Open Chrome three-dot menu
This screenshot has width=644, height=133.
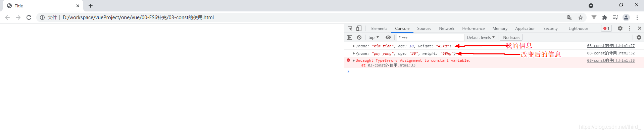(637, 17)
